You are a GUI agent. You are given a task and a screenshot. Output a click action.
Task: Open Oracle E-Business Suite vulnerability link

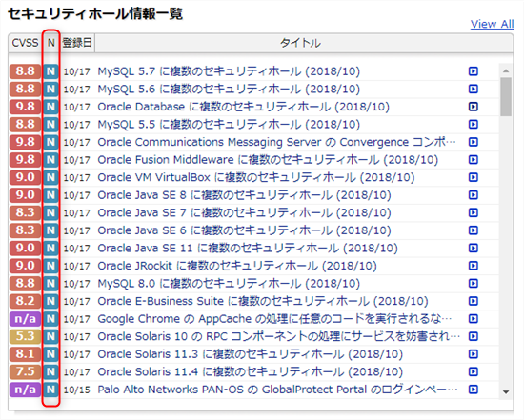[x=263, y=301]
